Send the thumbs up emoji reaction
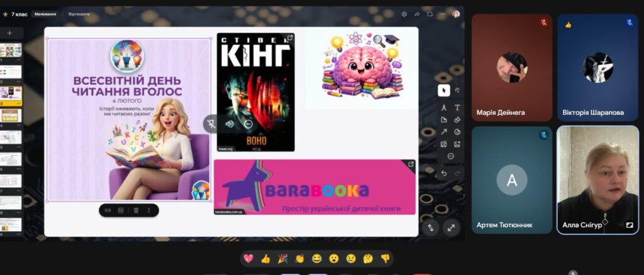The image size is (644, 275). coord(265,258)
